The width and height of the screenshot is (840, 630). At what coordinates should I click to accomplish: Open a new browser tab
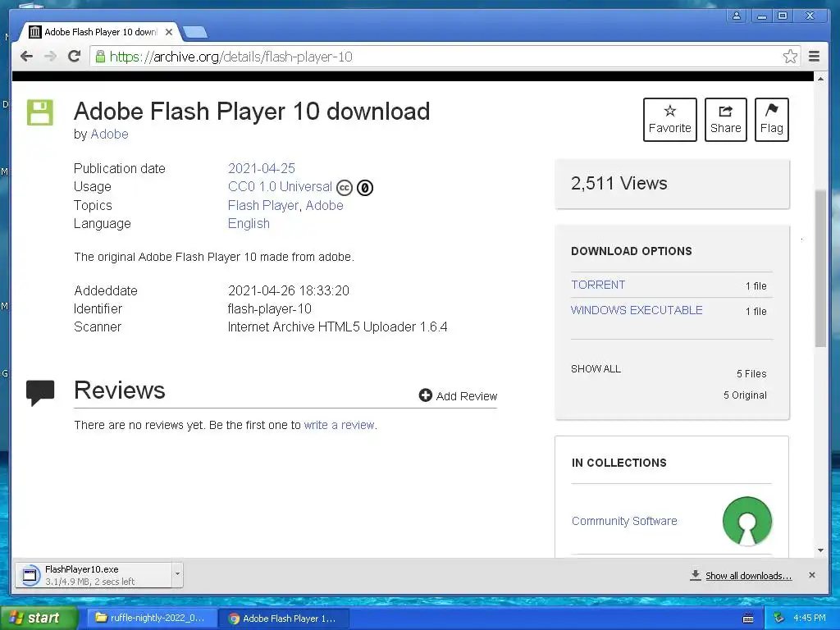pos(195,33)
